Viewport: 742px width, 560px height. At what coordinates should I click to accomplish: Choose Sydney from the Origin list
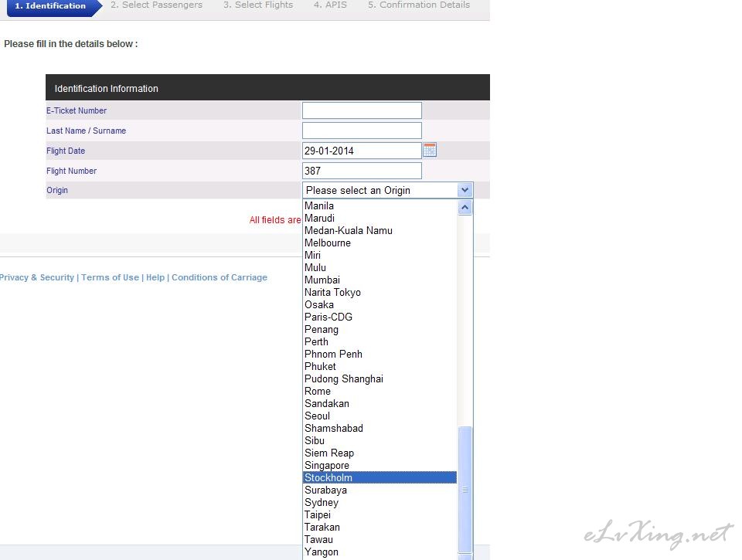tap(380, 502)
